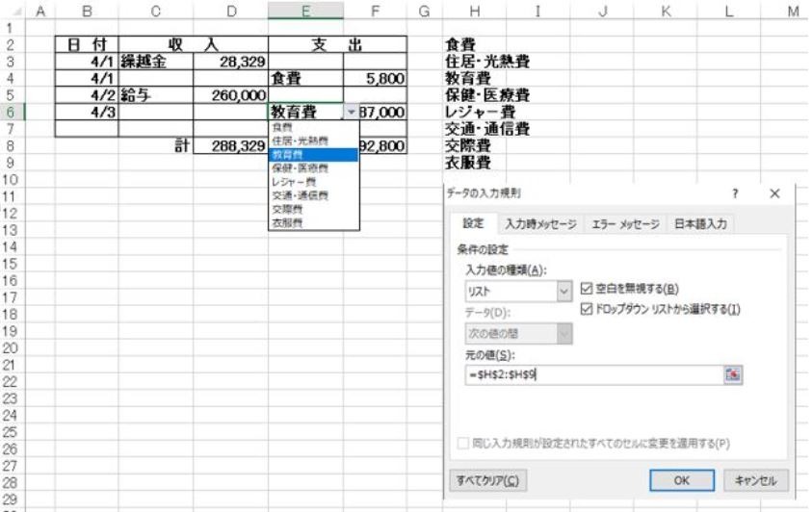Switch to the エラー メッセージ tab
Screen dimensions: 812x512
click(626, 224)
